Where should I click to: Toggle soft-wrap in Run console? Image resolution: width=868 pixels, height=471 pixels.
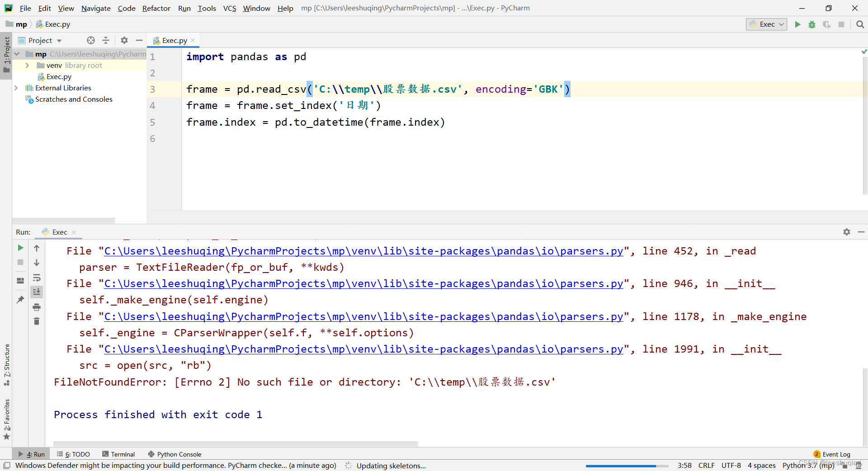37,278
